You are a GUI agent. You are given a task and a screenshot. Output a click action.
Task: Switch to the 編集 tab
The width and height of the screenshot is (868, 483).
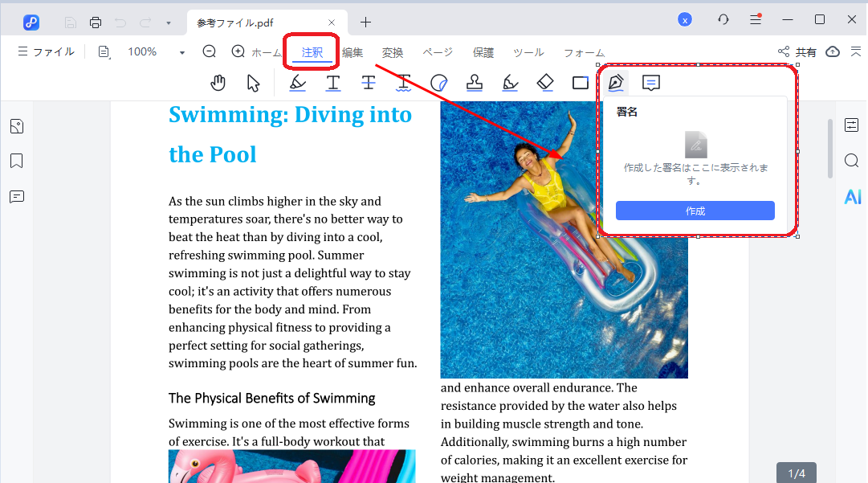(352, 52)
